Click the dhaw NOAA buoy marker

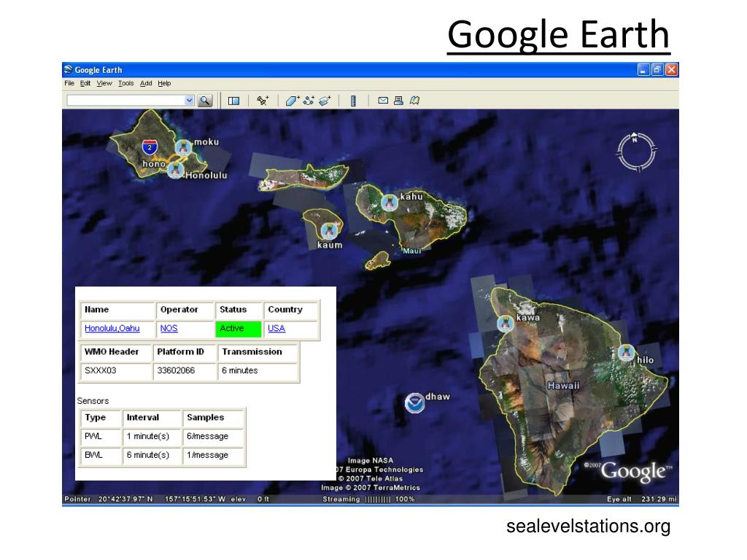point(414,402)
